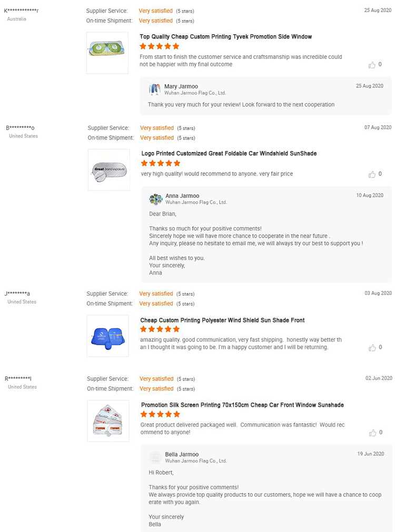Open Logo Printed Customized Foldable SunShade link

(229, 154)
